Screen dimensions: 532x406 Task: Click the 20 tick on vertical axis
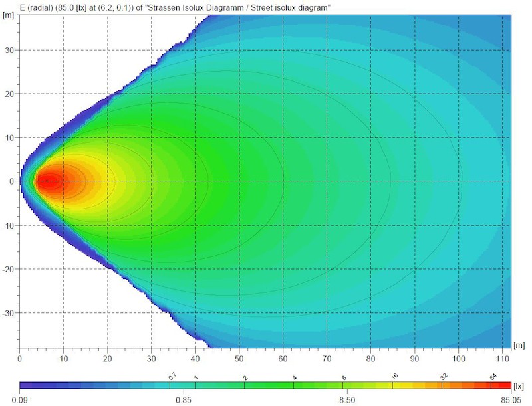coord(10,93)
